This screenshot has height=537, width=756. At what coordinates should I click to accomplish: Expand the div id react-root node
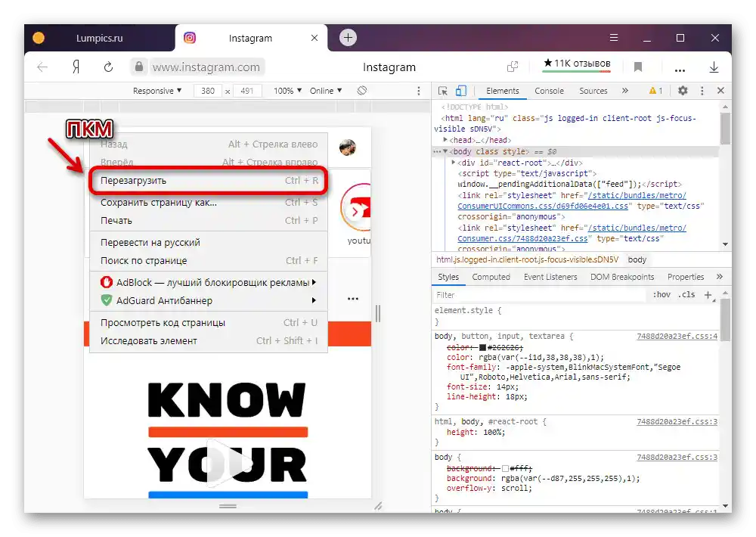pyautogui.click(x=453, y=163)
